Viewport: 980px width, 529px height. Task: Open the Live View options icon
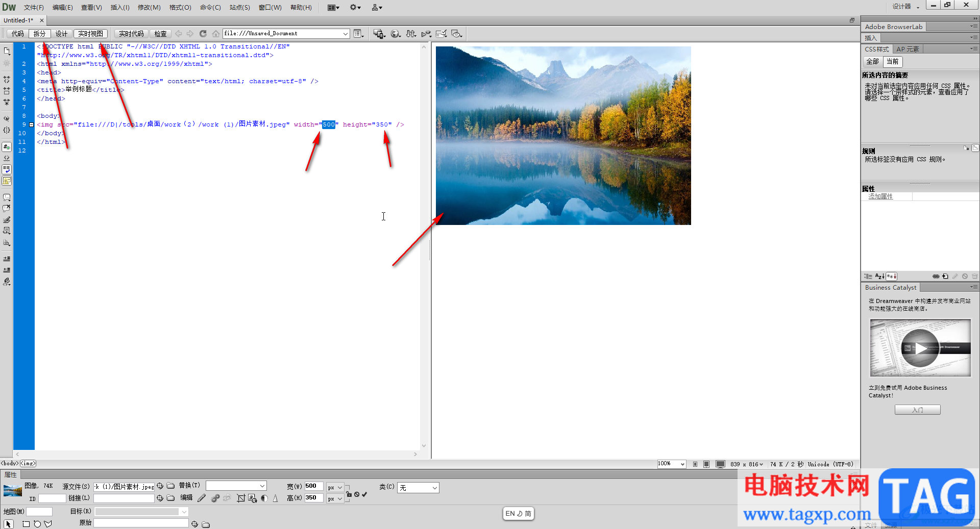[x=359, y=34]
